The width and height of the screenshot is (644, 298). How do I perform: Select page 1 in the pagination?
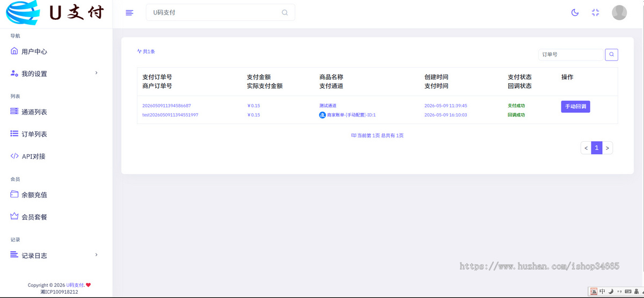point(597,148)
